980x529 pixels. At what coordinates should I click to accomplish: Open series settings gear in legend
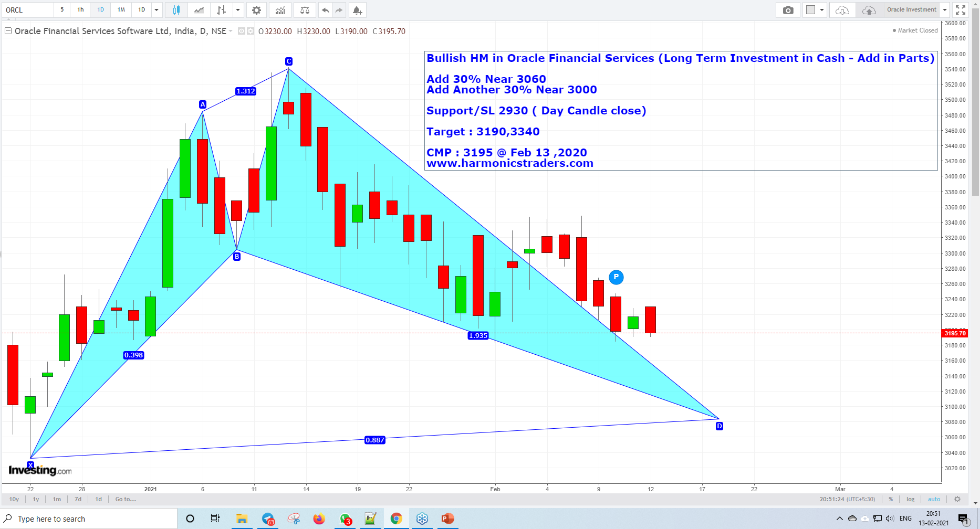coord(251,31)
